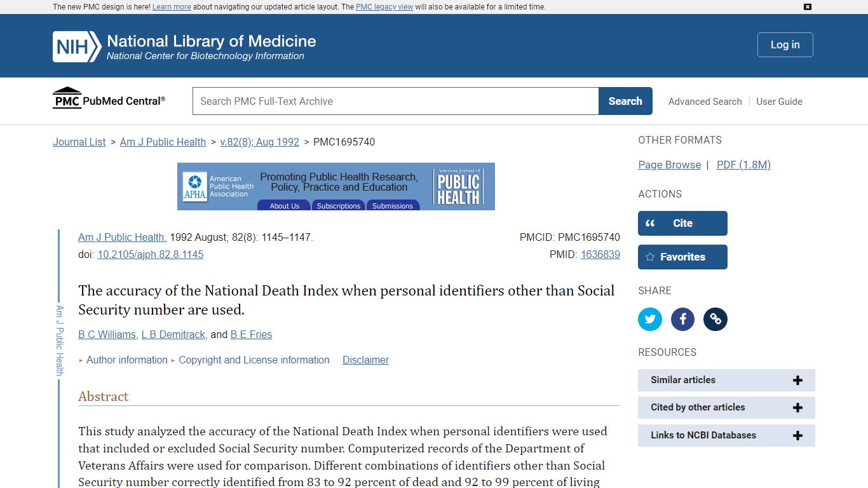Click the plus icon for Similar articles
The width and height of the screenshot is (868, 488).
[x=797, y=380]
